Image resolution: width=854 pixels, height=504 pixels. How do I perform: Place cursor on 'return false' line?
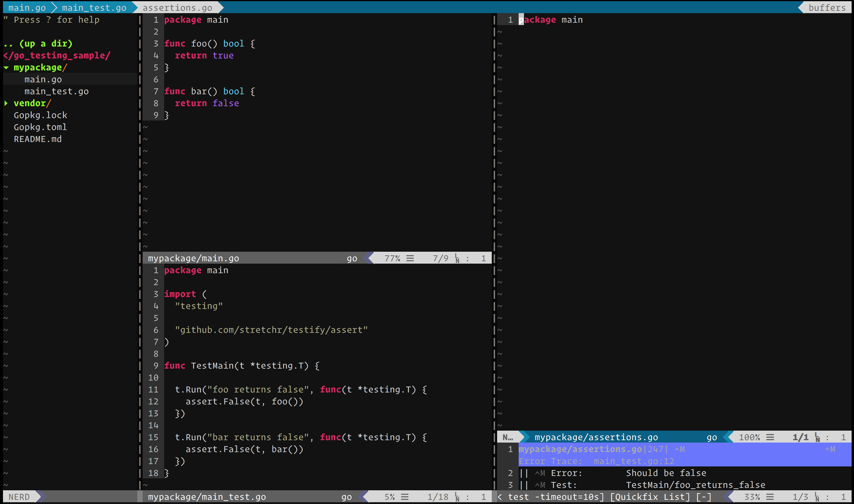(x=207, y=103)
